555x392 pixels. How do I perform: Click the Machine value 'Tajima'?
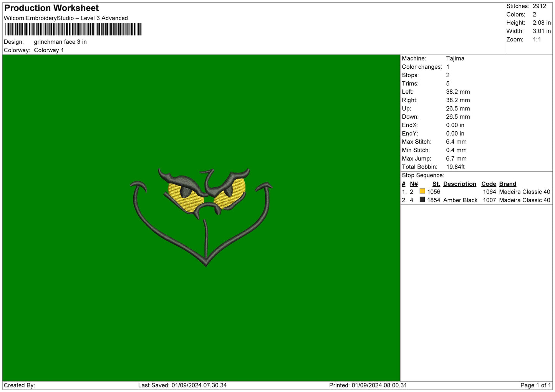click(x=455, y=58)
